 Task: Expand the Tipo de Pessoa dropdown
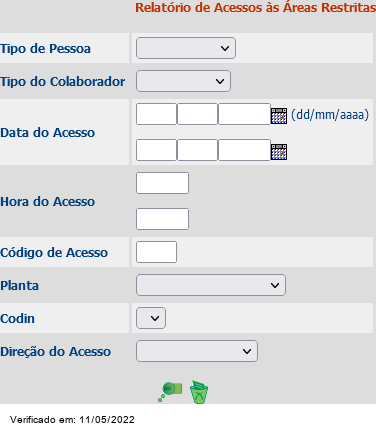point(186,48)
